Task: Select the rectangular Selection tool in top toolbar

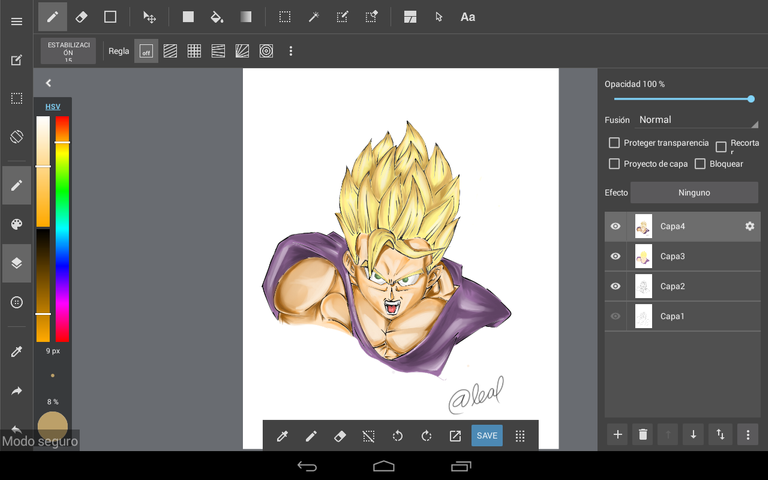Action: 285,17
